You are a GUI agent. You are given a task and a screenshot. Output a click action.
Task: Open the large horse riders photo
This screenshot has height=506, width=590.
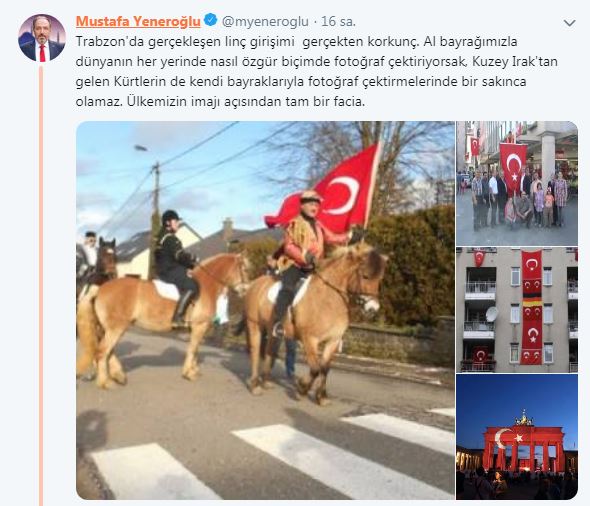[x=265, y=310]
